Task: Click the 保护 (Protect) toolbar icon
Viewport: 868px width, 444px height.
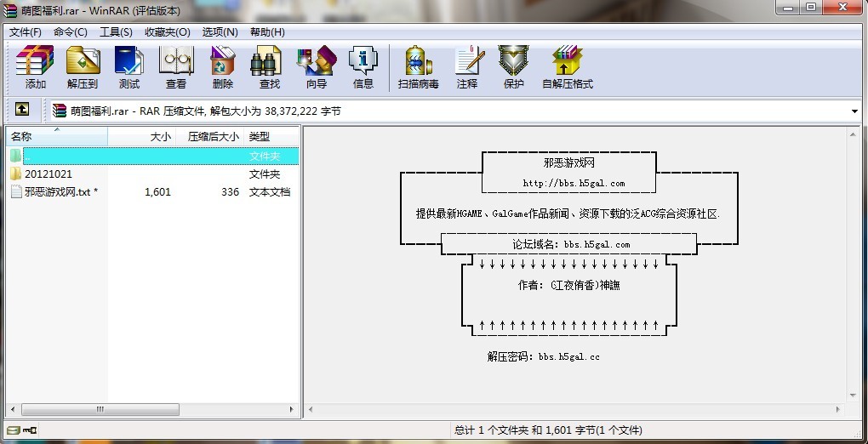Action: tap(513, 67)
